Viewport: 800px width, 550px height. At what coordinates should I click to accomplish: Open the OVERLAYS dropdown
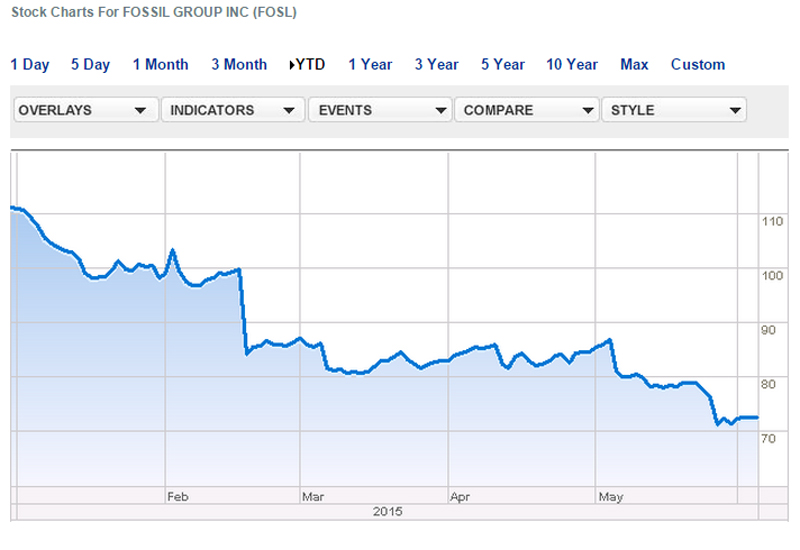[86, 110]
